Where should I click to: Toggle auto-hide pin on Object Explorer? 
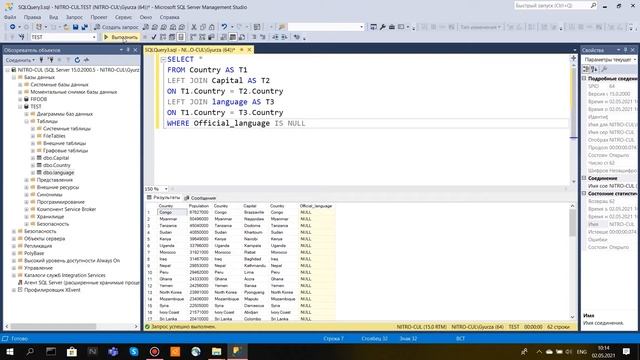[128, 50]
